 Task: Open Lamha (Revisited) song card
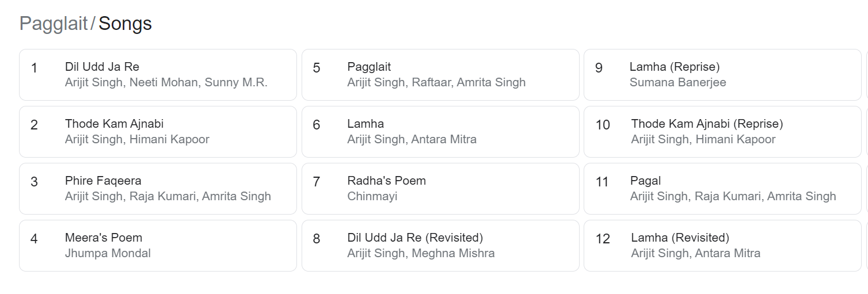pos(722,246)
